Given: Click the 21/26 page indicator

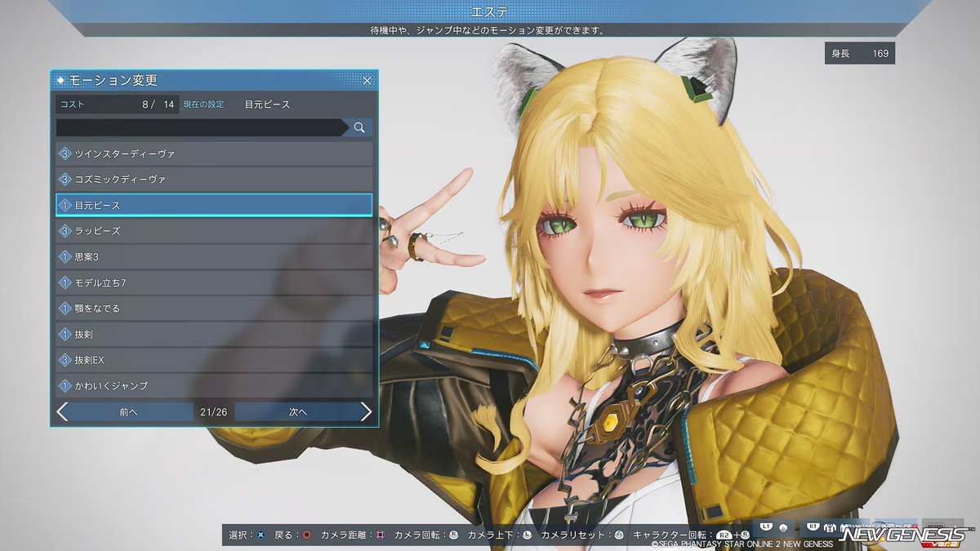Looking at the screenshot, I should [x=213, y=412].
